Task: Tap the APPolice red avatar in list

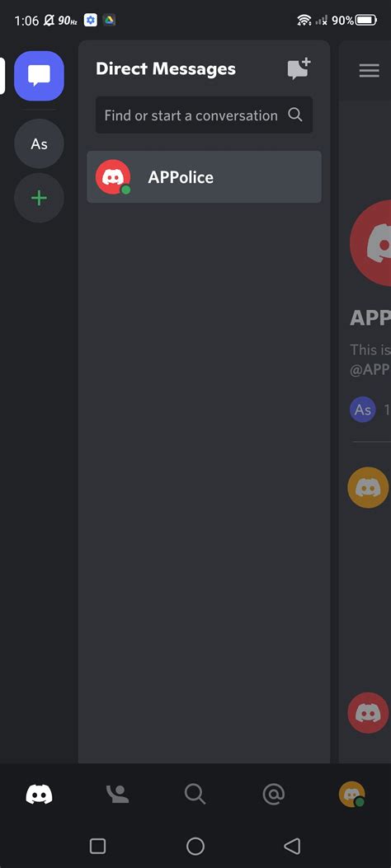Action: [113, 177]
